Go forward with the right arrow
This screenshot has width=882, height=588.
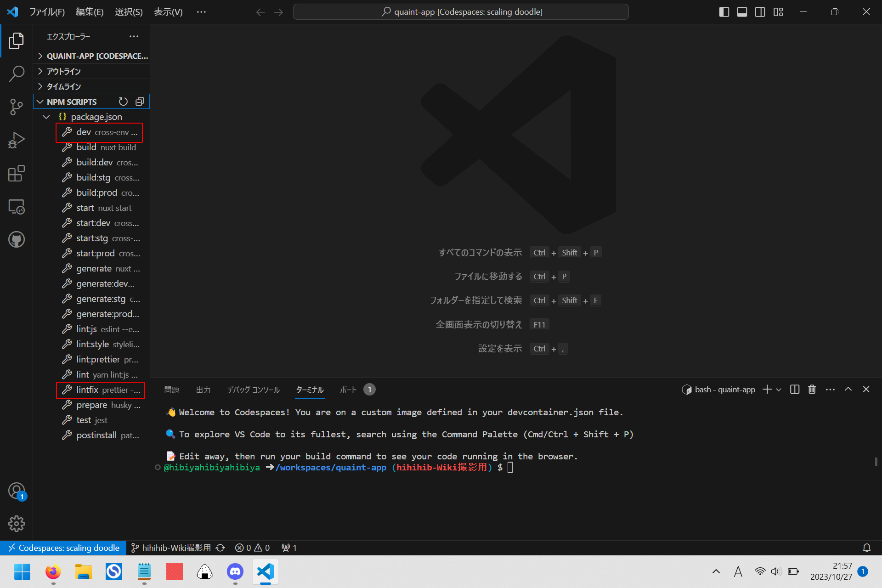coord(278,12)
